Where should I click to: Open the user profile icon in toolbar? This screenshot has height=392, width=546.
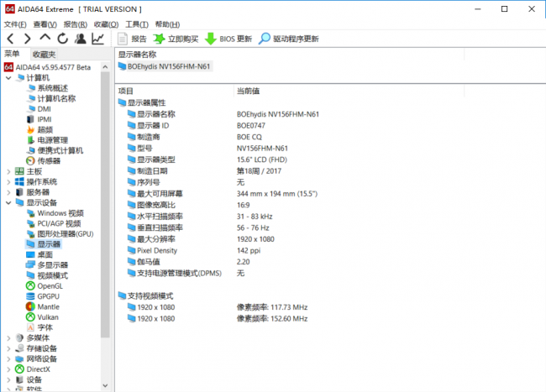(x=80, y=39)
